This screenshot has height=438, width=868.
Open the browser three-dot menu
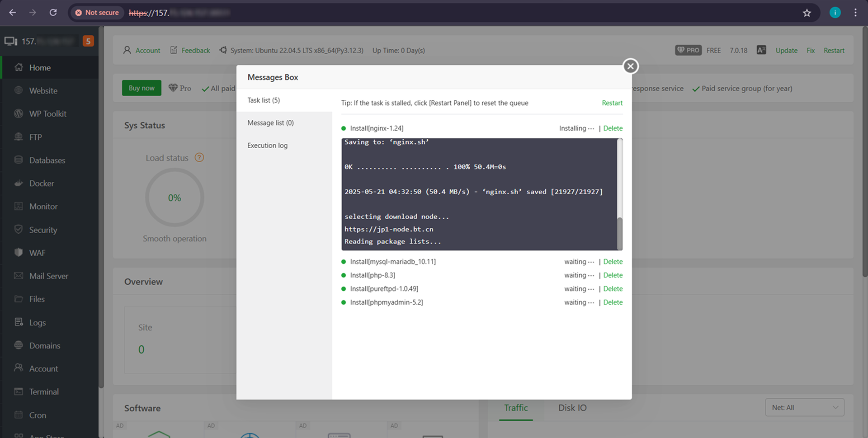pos(855,13)
